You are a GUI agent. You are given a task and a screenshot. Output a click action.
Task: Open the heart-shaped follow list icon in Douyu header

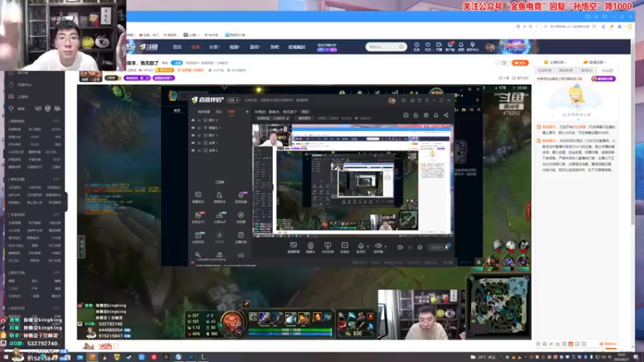pos(427,45)
